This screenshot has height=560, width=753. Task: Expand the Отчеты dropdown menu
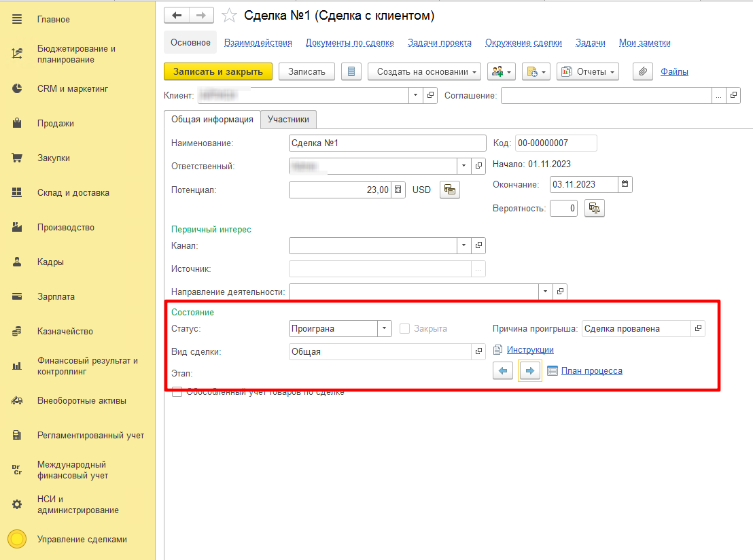pyautogui.click(x=587, y=71)
